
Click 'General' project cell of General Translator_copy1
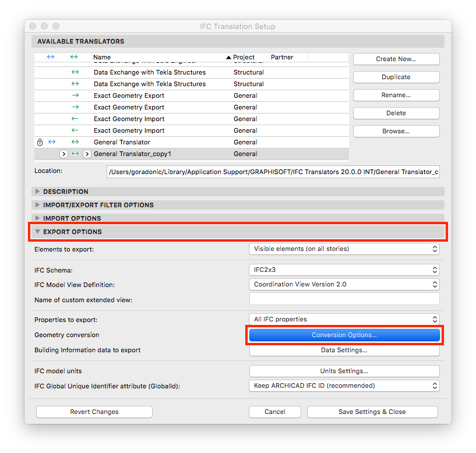tap(245, 154)
